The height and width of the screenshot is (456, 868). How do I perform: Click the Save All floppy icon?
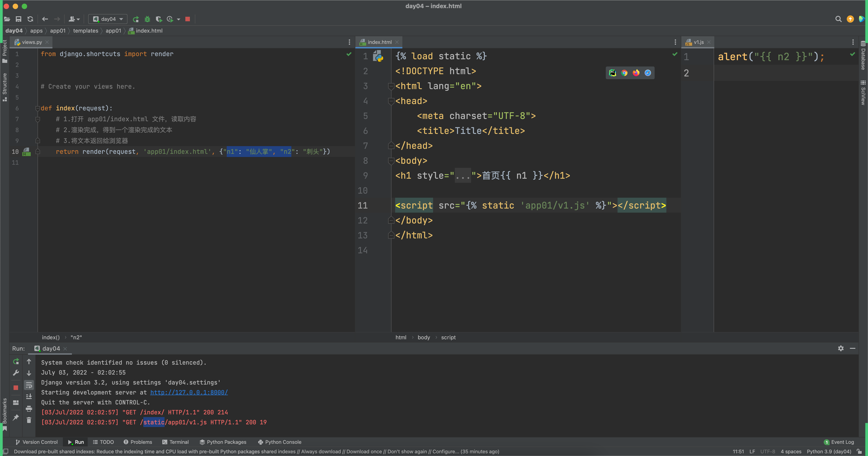click(x=19, y=19)
